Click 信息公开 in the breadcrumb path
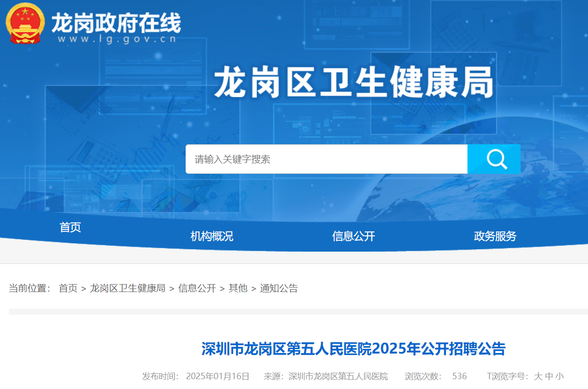Screen dimensions: 588x389 point(197,288)
